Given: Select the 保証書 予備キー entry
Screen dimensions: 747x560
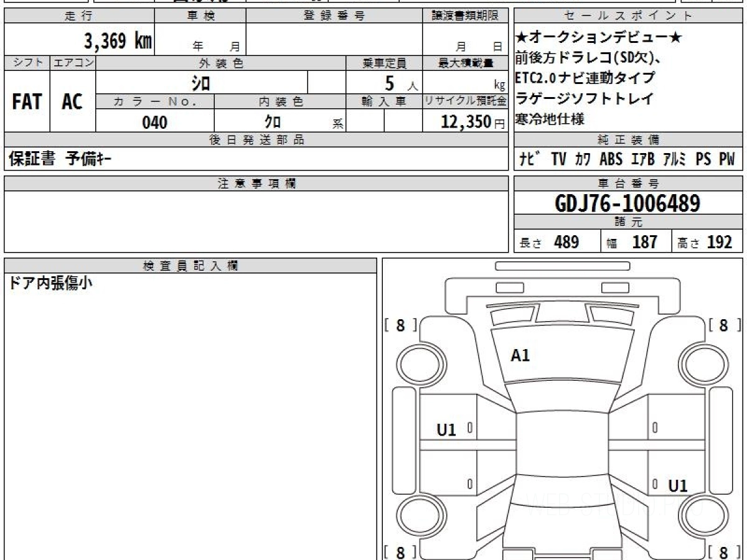Looking at the screenshot, I should pyautogui.click(x=60, y=159).
